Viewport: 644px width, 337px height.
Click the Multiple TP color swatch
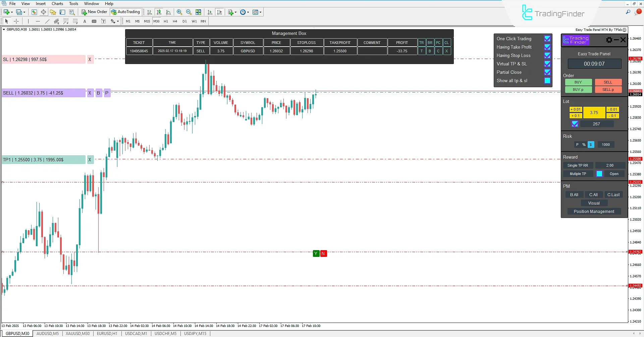pos(600,174)
